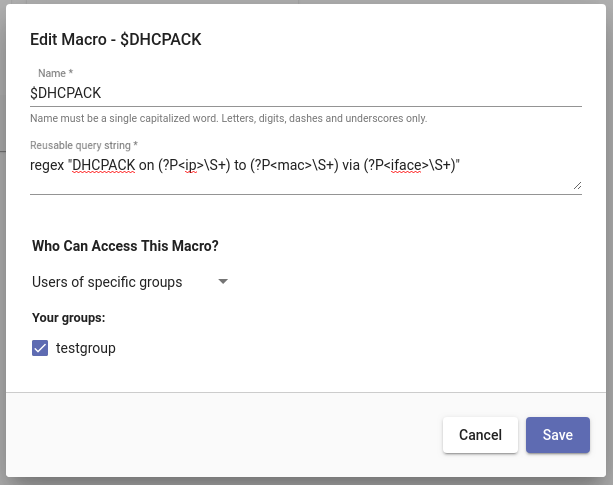The width and height of the screenshot is (613, 485).
Task: Focus the Name field containing $DHCPACK
Action: [x=306, y=93]
